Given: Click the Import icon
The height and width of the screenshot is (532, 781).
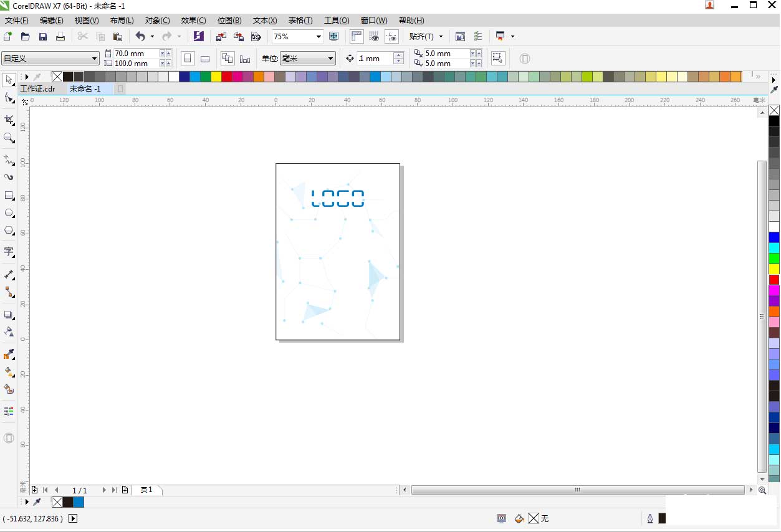Looking at the screenshot, I should (221, 36).
